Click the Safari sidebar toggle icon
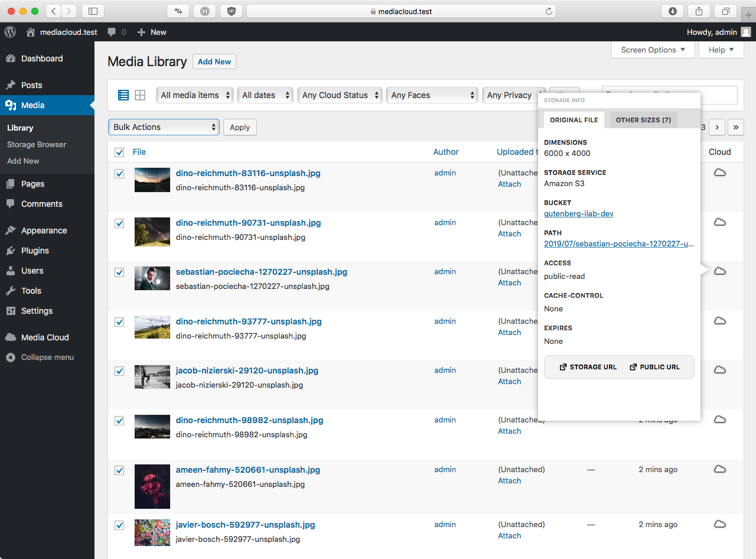 (x=93, y=11)
